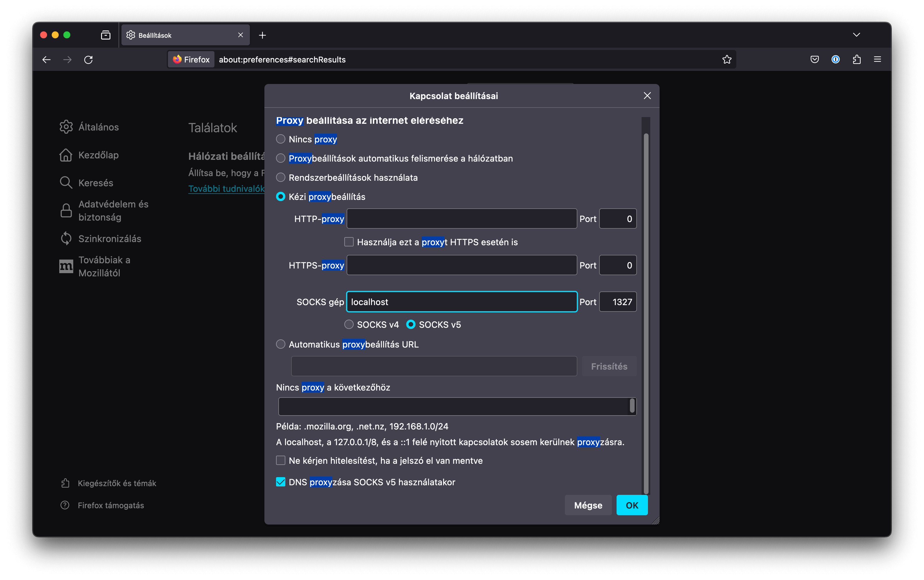Click the forward navigation arrow
The width and height of the screenshot is (924, 580).
point(67,60)
